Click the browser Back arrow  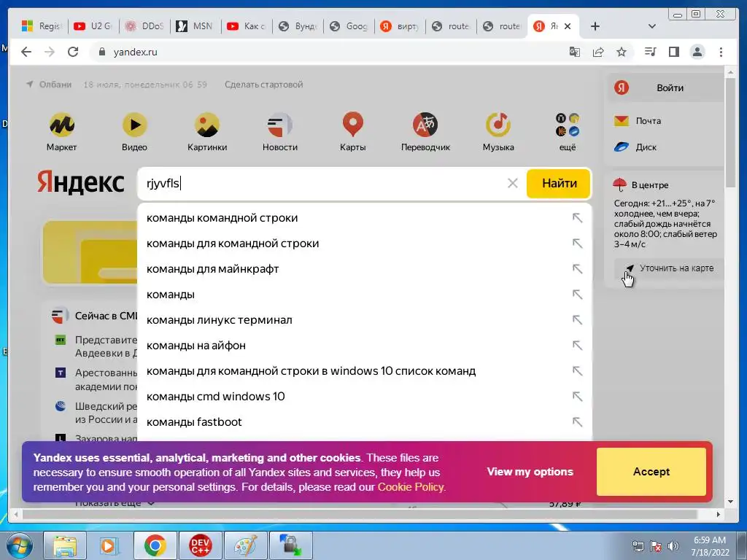tap(26, 52)
